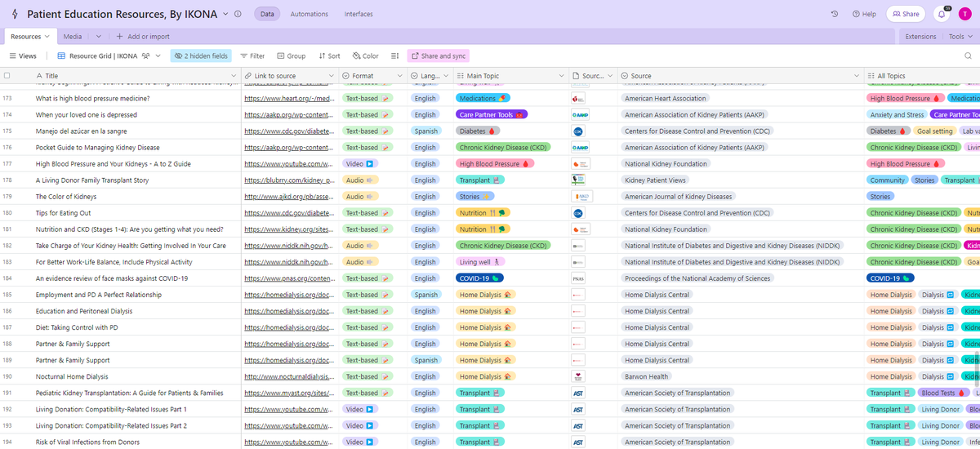Switch to the Automations tab
The height and width of the screenshot is (449, 980).
click(x=310, y=14)
